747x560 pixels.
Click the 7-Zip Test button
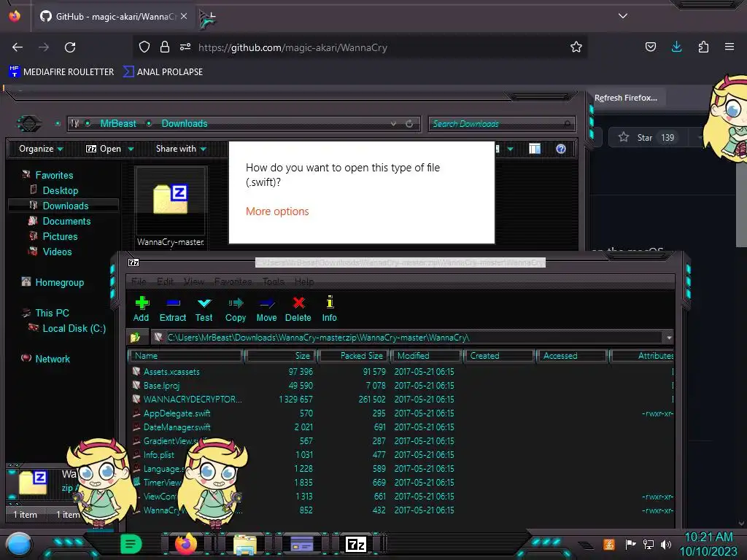click(204, 309)
